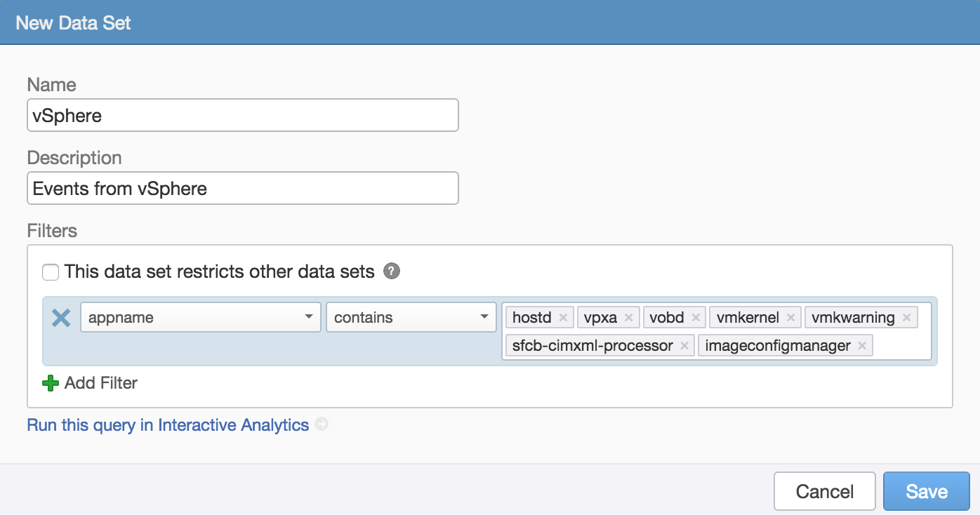Viewport: 980px width, 515px height.
Task: Click the Description field with Events from vSphere
Action: [242, 187]
